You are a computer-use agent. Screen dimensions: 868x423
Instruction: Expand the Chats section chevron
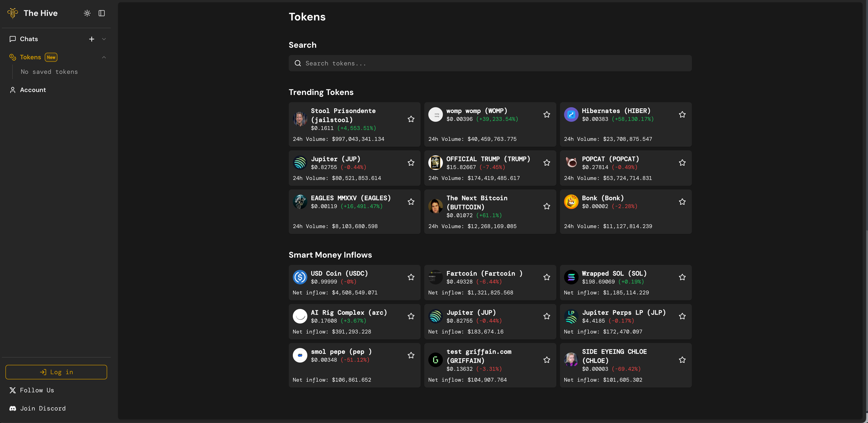pyautogui.click(x=104, y=39)
